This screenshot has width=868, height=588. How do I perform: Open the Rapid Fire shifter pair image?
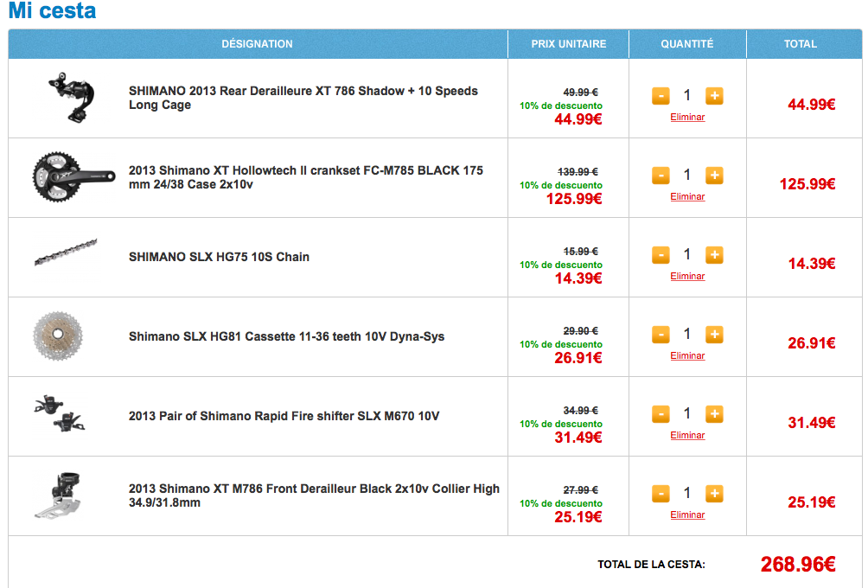pyautogui.click(x=60, y=413)
